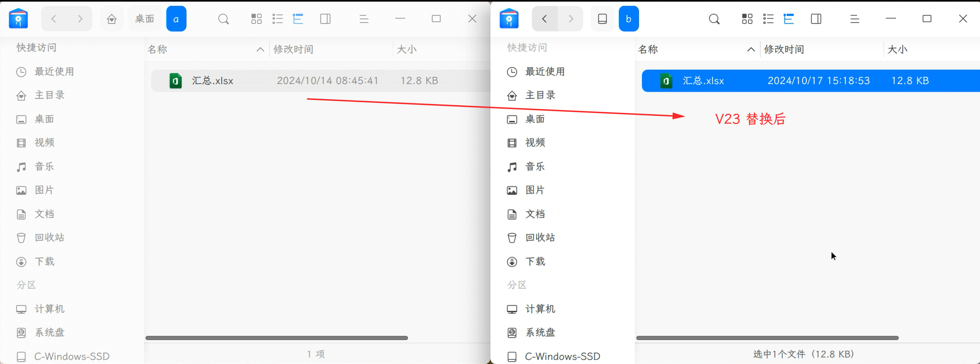Switch left window to icon grid view
Viewport: 980px width, 364px height.
256,19
